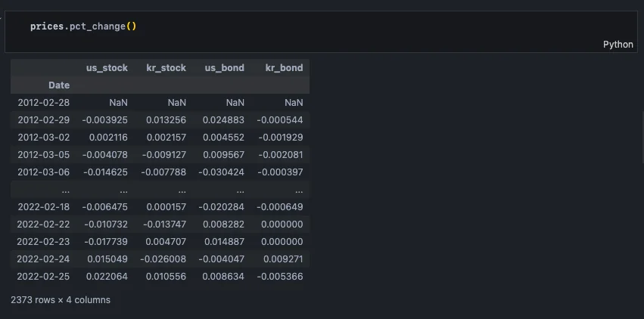Click the ellipsis in the Date column
This screenshot has height=319, width=644.
(x=65, y=190)
